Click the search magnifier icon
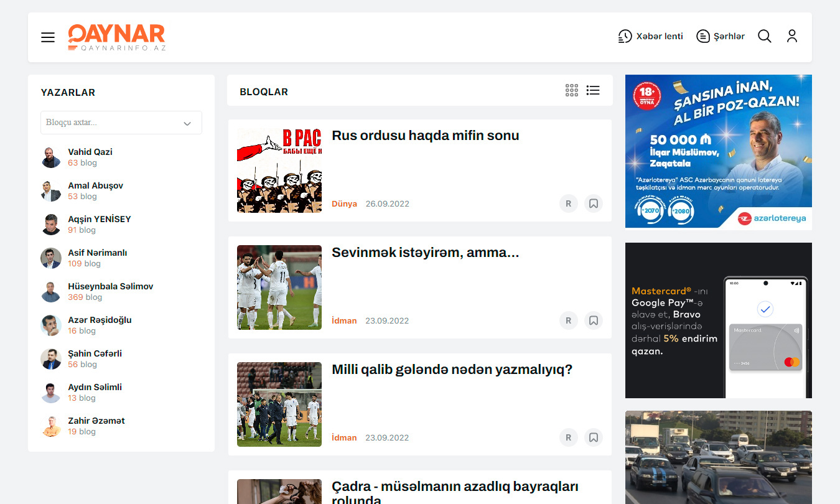Screen dimensions: 840x504 pos(764,36)
